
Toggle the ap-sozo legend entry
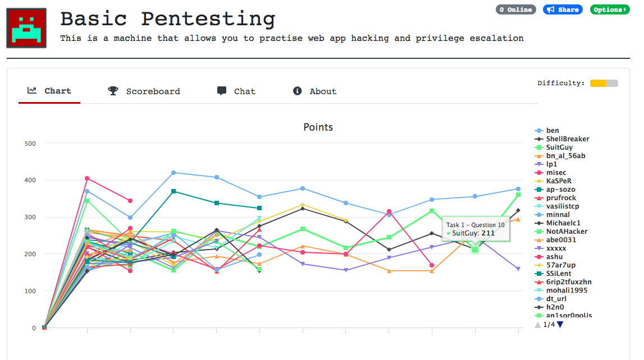[560, 190]
